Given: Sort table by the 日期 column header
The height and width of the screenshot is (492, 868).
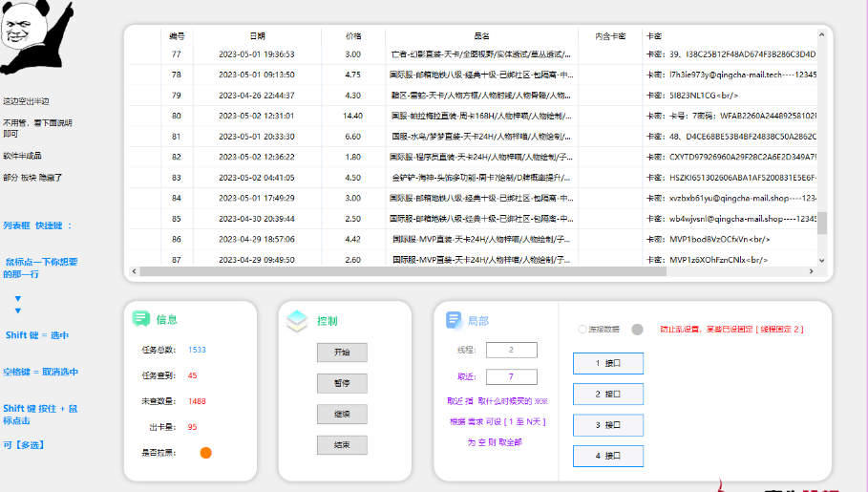Looking at the screenshot, I should pos(257,35).
